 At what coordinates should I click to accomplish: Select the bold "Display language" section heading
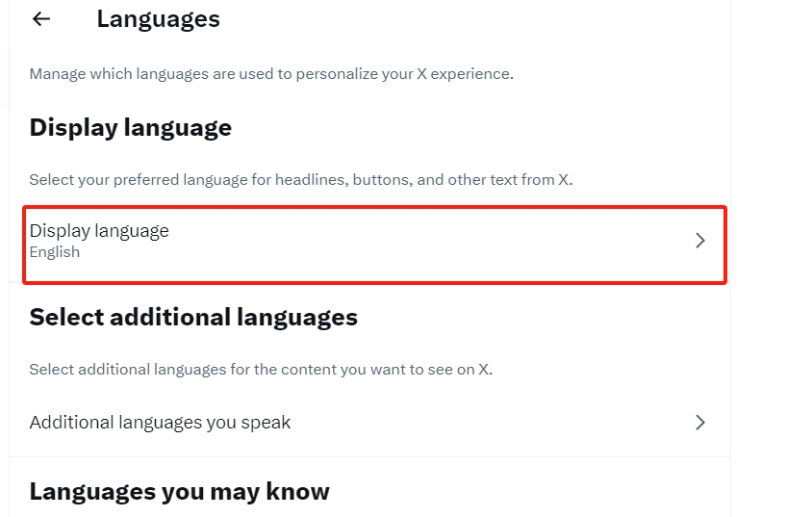[131, 127]
